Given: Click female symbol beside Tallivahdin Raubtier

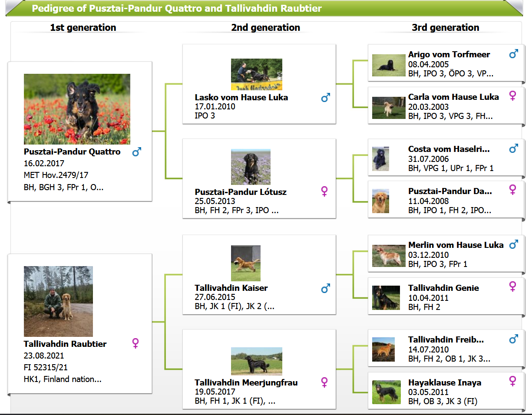Looking at the screenshot, I should tap(135, 344).
